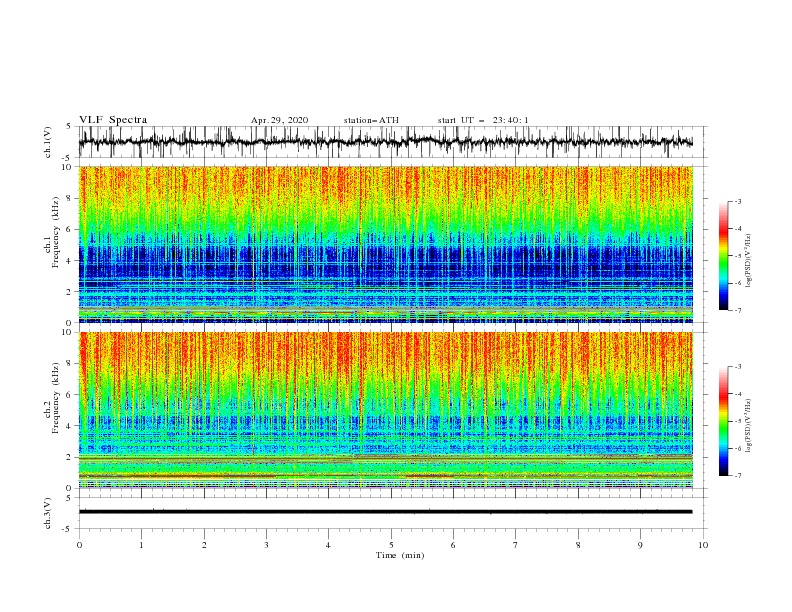
Task: Click the time axis tick label "3"
Action: pos(266,545)
